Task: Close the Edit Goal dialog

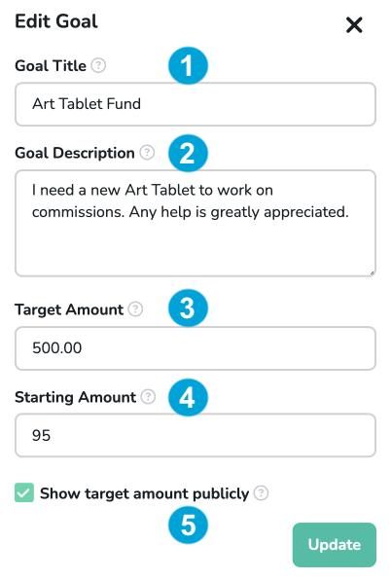Action: pos(354,24)
